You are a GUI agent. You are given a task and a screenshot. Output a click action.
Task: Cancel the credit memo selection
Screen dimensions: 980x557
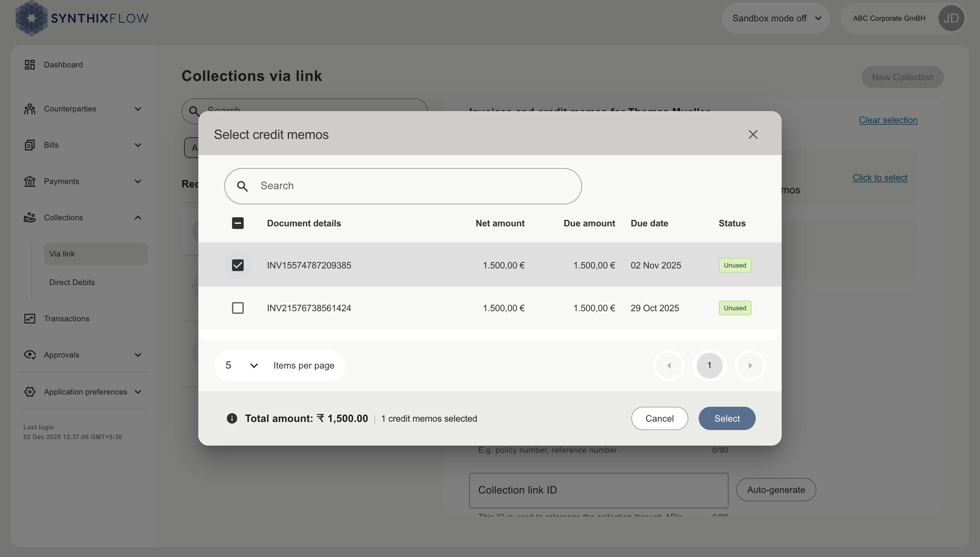coord(659,418)
